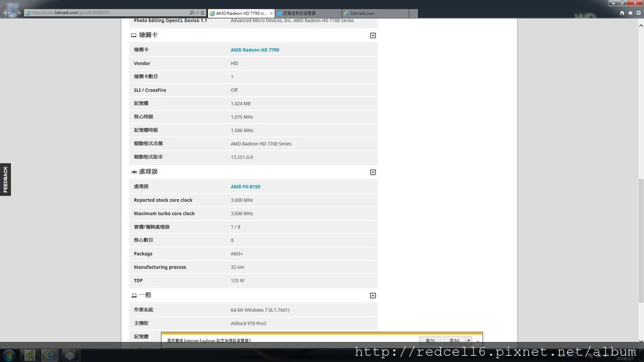Click the 64-bit Windows 7 (6.1.7601) value
644x362 pixels.
(x=260, y=310)
